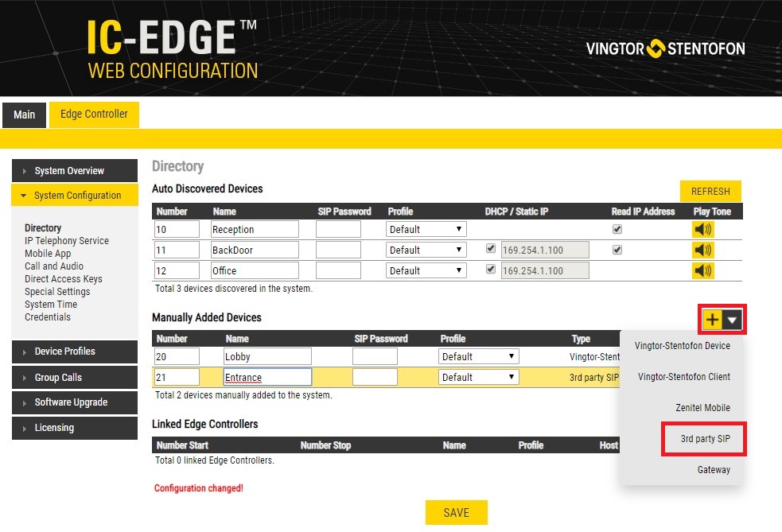Click Number field with value 21
The width and height of the screenshot is (782, 532).
coord(177,378)
